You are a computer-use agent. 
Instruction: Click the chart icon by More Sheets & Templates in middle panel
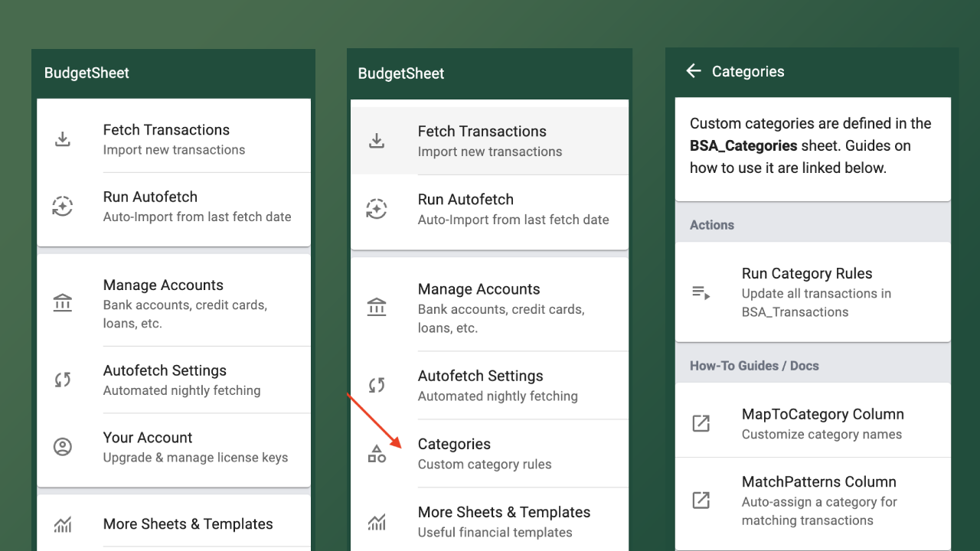tap(377, 523)
